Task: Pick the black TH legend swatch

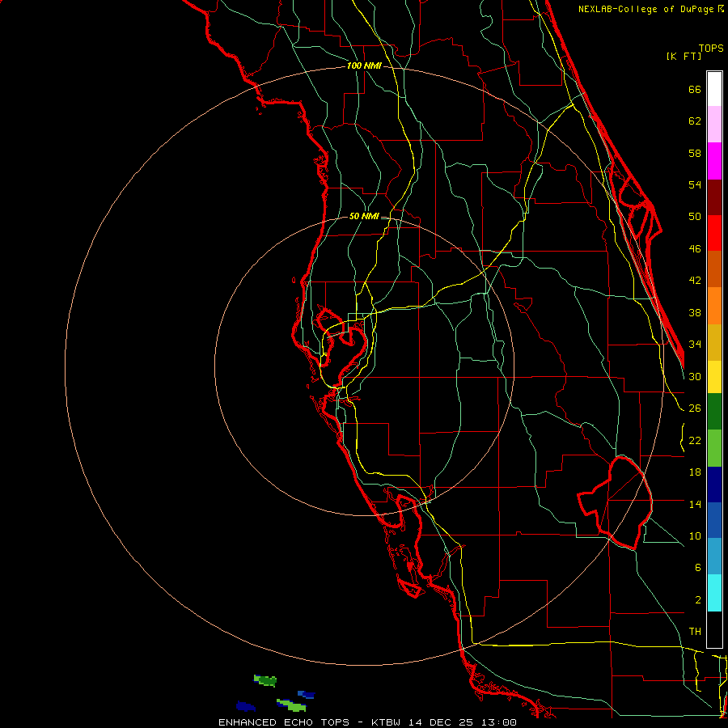Action: (714, 629)
